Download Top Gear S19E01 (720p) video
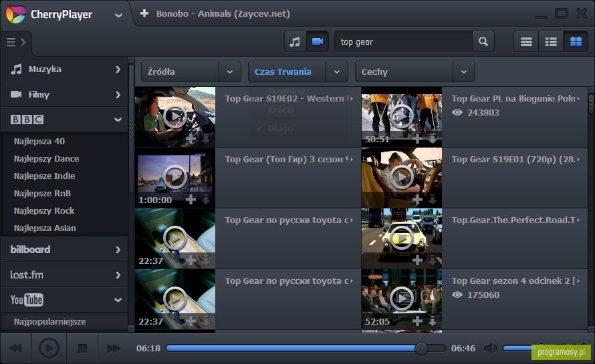This screenshot has height=364, width=595. click(x=432, y=200)
